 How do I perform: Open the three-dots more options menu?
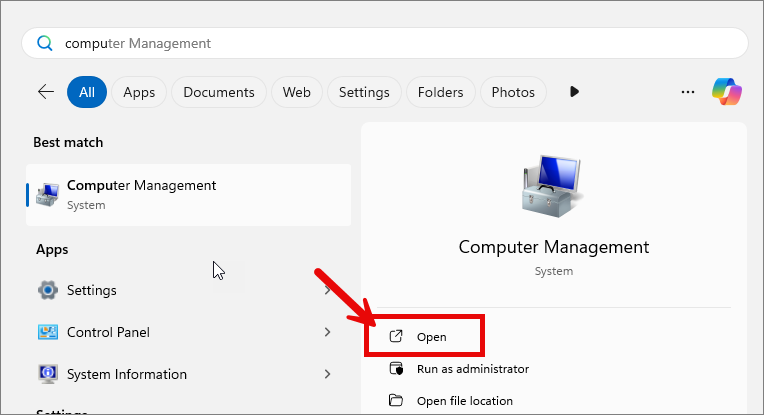[688, 92]
